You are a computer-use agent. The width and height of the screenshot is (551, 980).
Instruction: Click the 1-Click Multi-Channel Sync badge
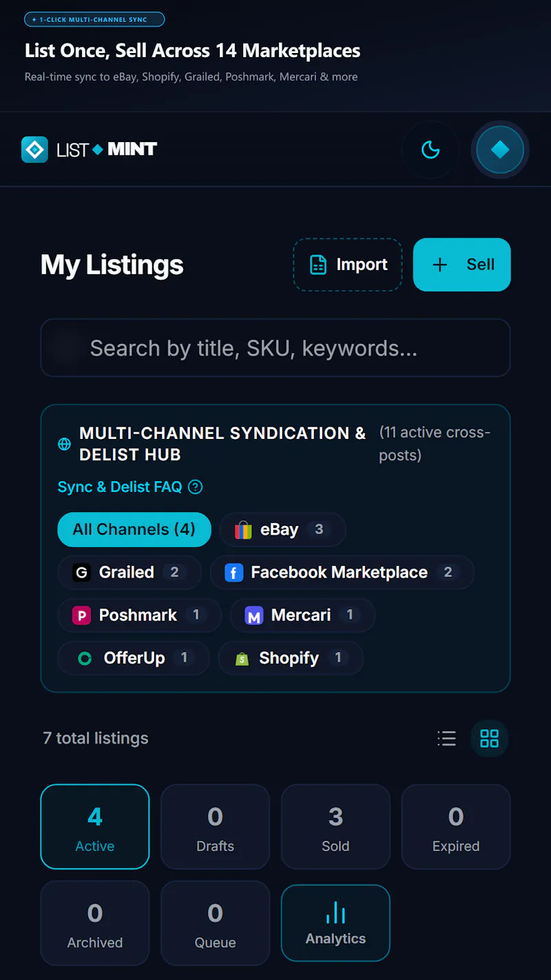pos(94,19)
